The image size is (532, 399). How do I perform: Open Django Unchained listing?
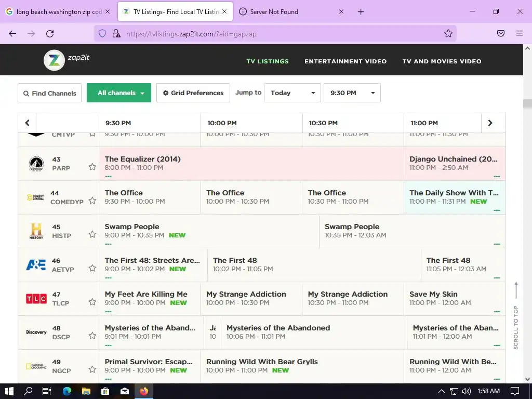click(455, 164)
